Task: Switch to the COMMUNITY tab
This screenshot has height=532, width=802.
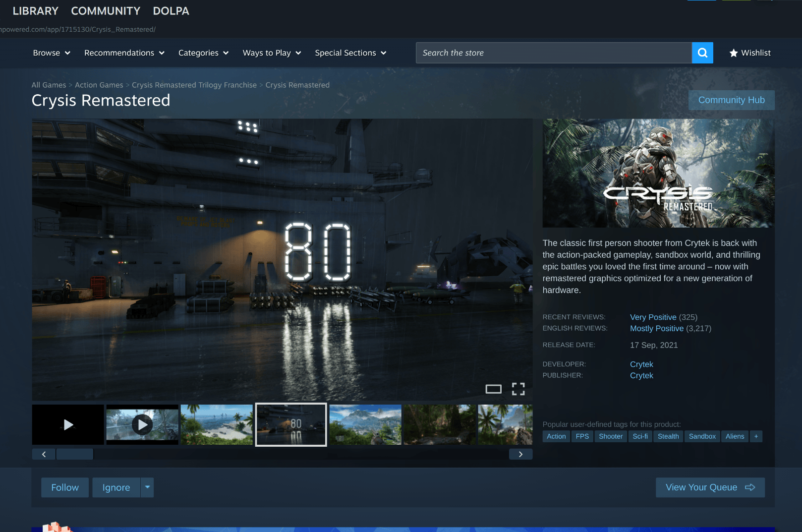Action: (x=106, y=11)
